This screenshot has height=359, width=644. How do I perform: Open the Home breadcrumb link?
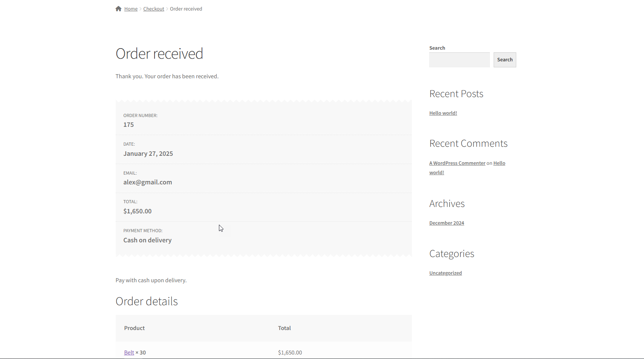[131, 9]
